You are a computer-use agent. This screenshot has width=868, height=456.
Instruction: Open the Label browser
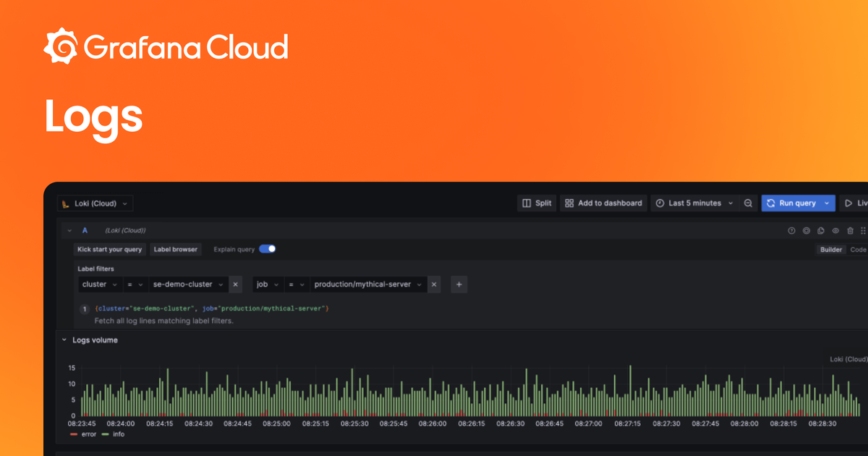click(176, 249)
